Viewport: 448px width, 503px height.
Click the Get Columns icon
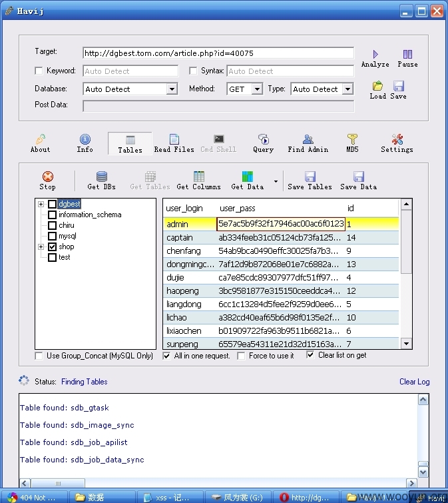(198, 176)
